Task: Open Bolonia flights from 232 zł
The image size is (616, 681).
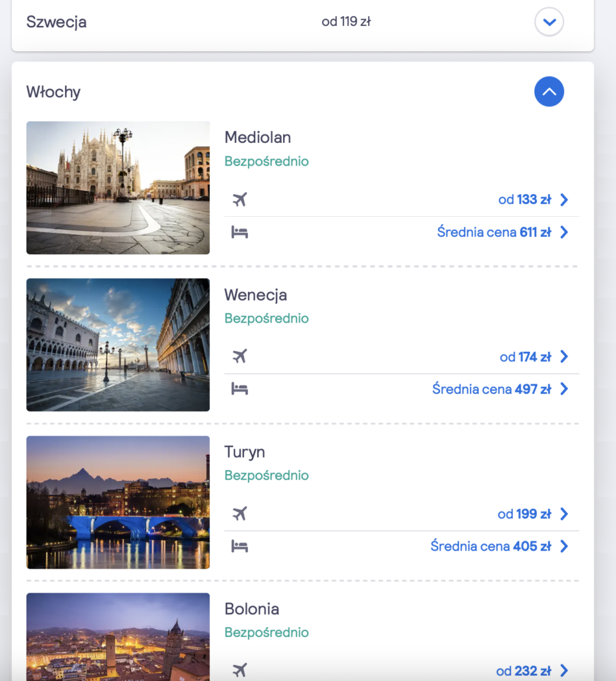Action: tap(524, 670)
